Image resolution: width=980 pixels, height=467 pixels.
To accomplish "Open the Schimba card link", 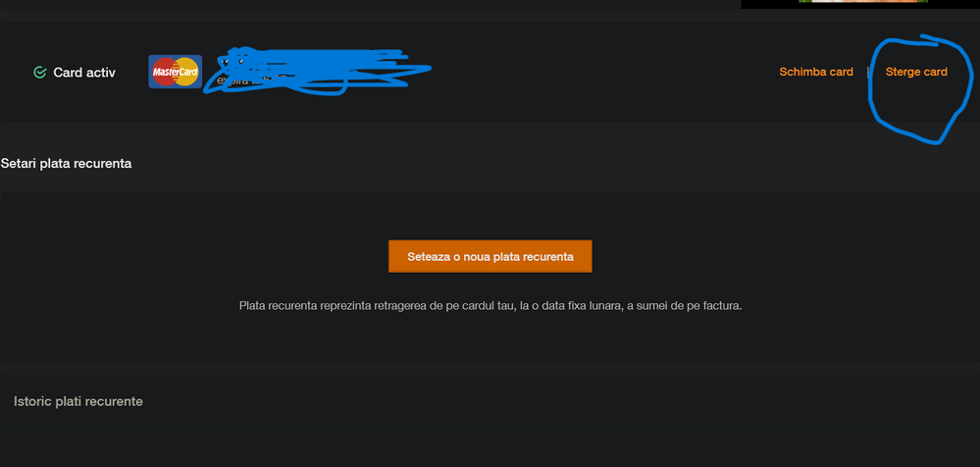I will 815,72.
